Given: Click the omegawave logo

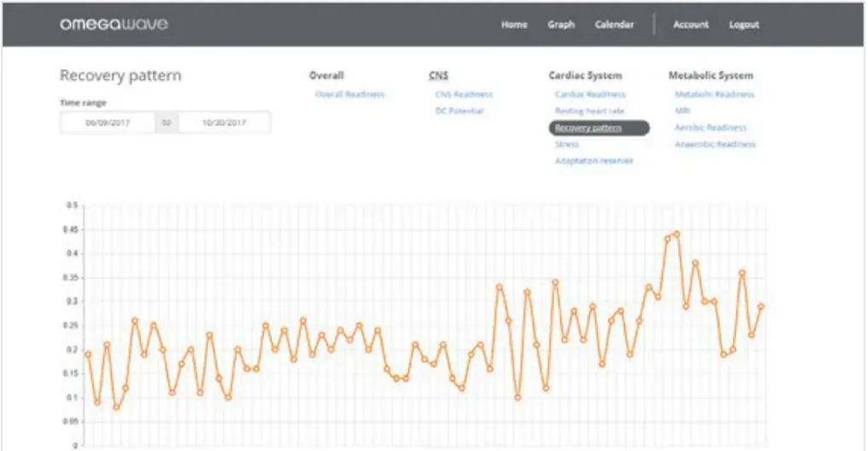Looking at the screenshot, I should tap(113, 25).
